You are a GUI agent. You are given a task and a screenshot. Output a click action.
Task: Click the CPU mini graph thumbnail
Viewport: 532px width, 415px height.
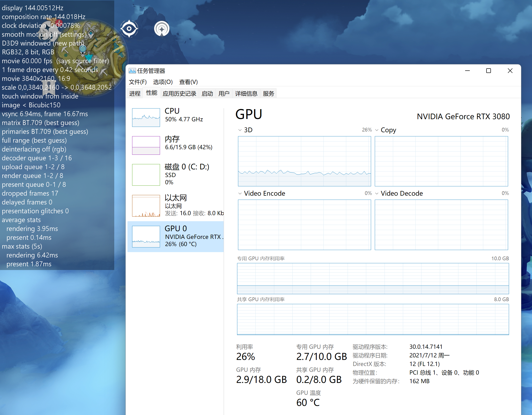146,117
